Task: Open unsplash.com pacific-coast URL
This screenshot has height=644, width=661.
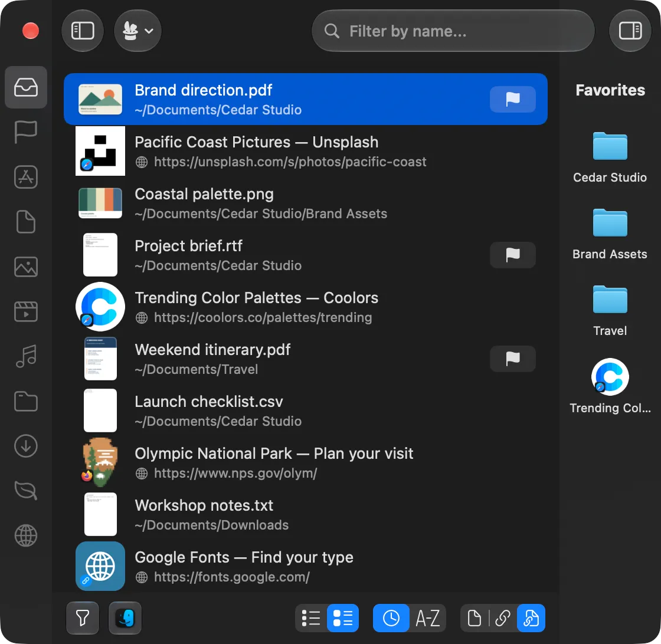Action: pos(290,162)
